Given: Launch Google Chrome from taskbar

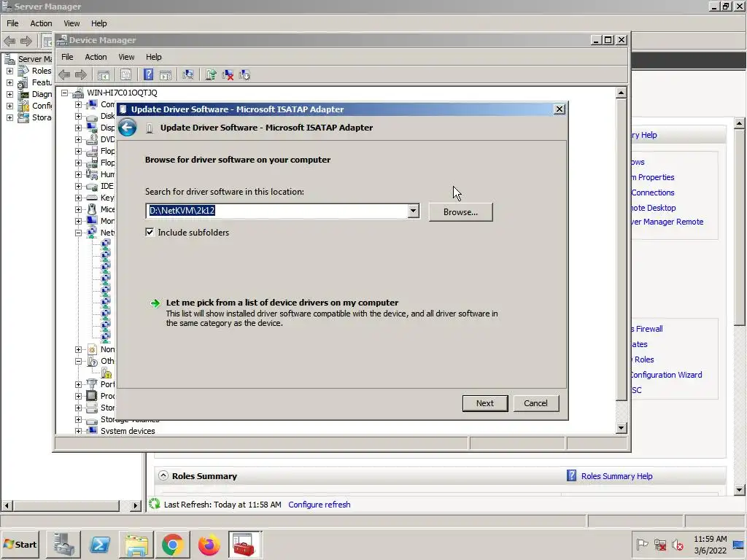Looking at the screenshot, I should point(172,544).
